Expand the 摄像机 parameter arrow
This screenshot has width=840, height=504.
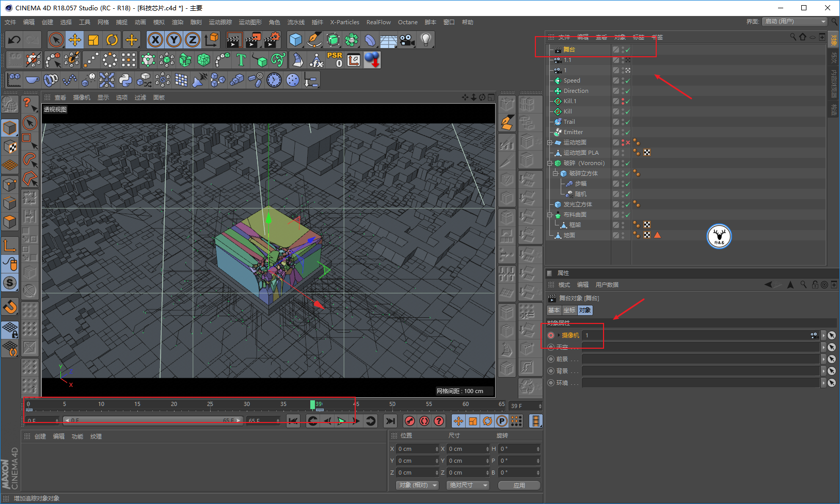(x=559, y=335)
